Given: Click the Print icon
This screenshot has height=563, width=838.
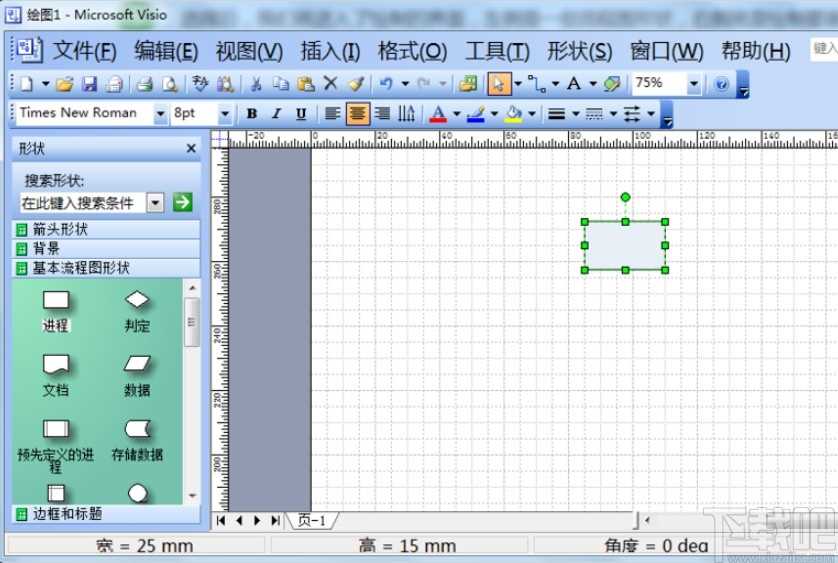Looking at the screenshot, I should point(144,84).
